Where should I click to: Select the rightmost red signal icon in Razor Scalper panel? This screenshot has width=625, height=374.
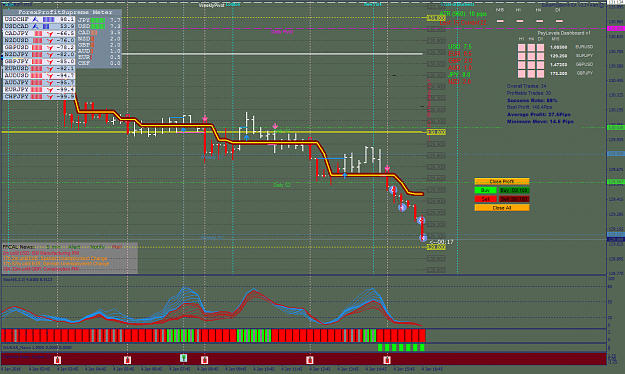click(387, 360)
